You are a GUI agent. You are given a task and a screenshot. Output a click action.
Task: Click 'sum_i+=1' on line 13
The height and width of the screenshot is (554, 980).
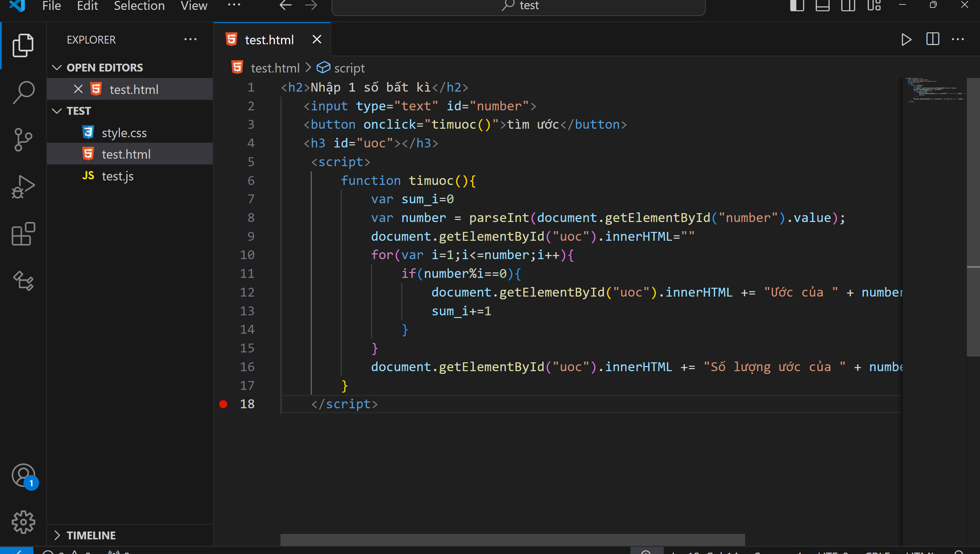pos(461,311)
